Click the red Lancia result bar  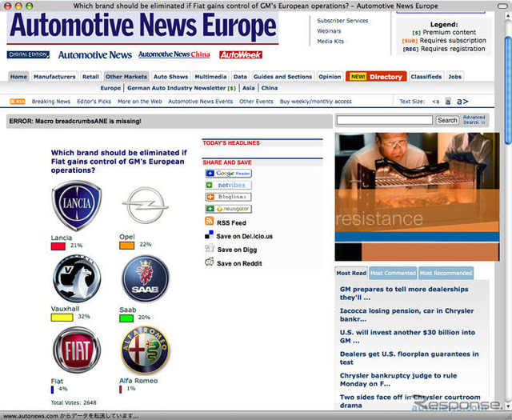pyautogui.click(x=58, y=246)
